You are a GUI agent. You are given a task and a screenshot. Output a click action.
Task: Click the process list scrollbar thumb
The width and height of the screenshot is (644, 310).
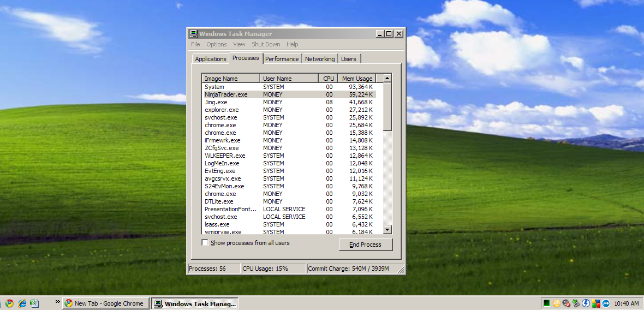click(x=387, y=107)
